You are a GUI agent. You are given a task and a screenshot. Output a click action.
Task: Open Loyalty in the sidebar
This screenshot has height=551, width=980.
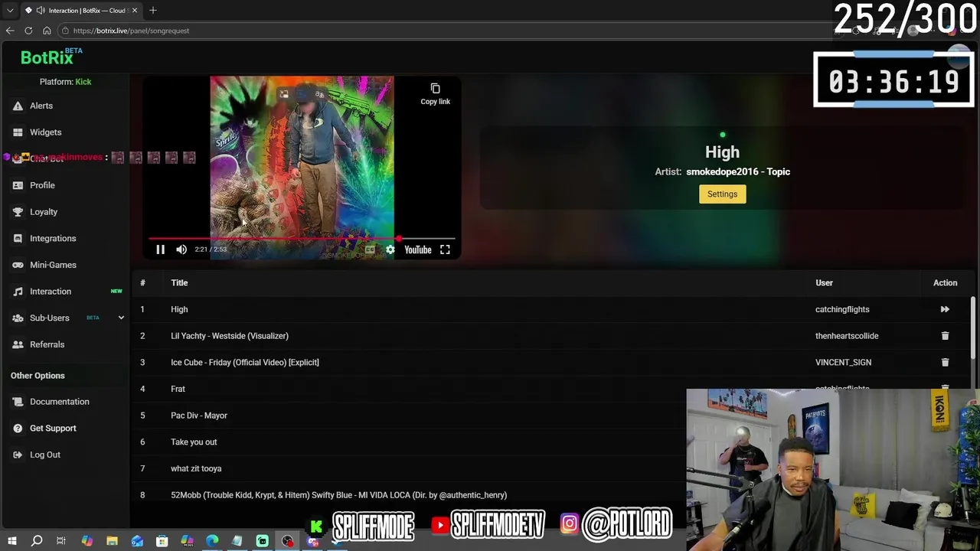point(44,212)
